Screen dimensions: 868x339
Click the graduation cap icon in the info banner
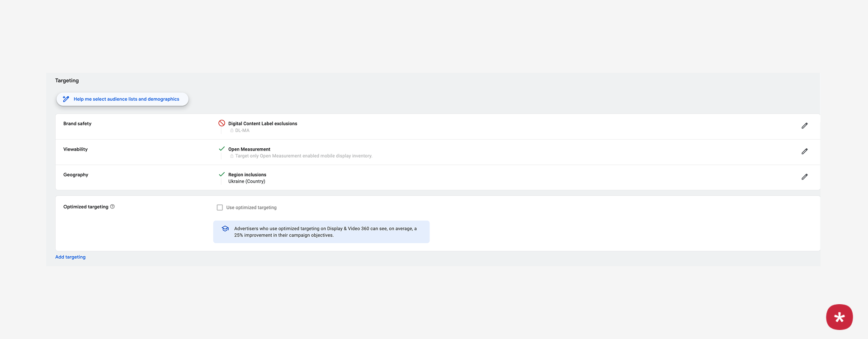(225, 229)
